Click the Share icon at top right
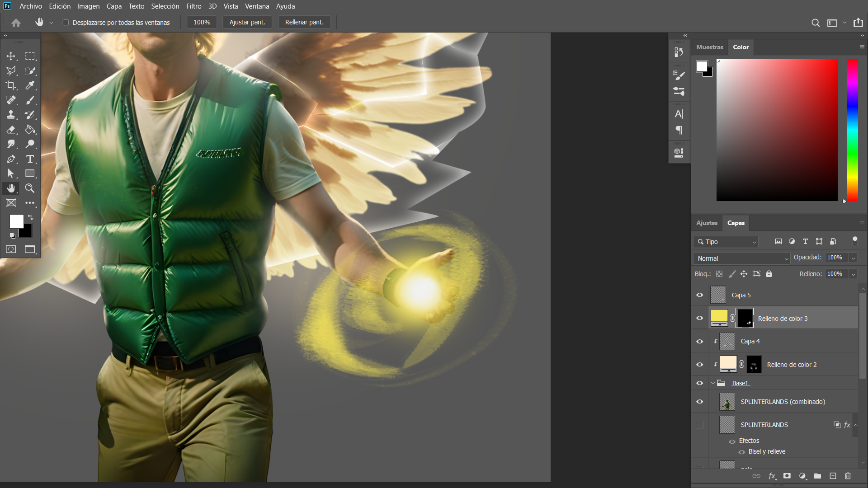Viewport: 868px width, 488px height. point(858,23)
